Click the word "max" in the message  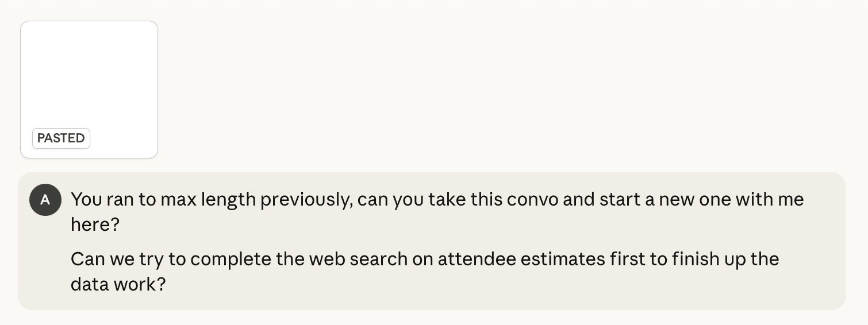(176, 200)
